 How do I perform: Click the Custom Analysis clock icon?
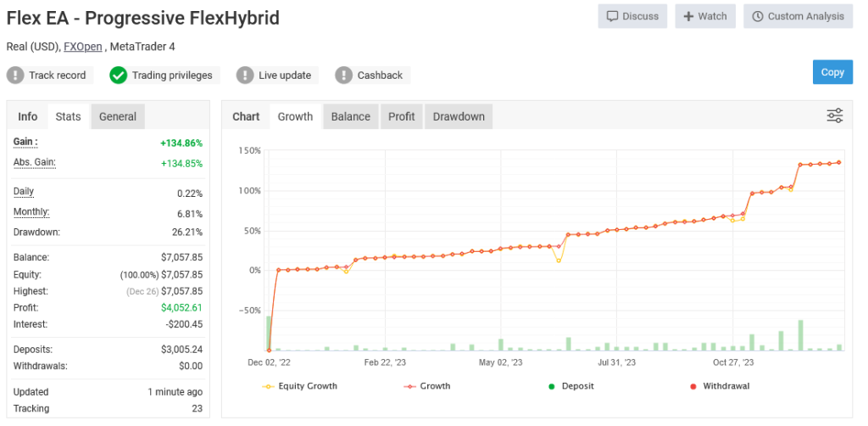(x=757, y=16)
